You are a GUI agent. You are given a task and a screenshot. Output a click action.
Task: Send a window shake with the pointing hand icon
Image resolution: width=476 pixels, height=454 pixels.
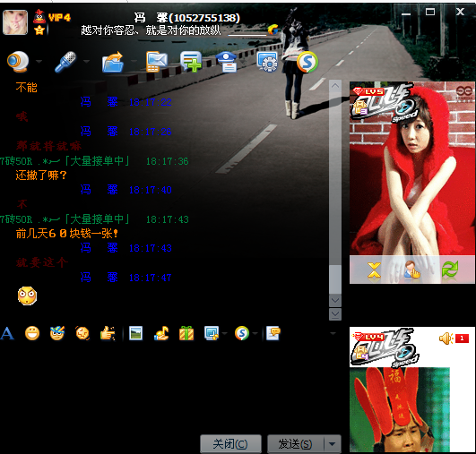[108, 334]
